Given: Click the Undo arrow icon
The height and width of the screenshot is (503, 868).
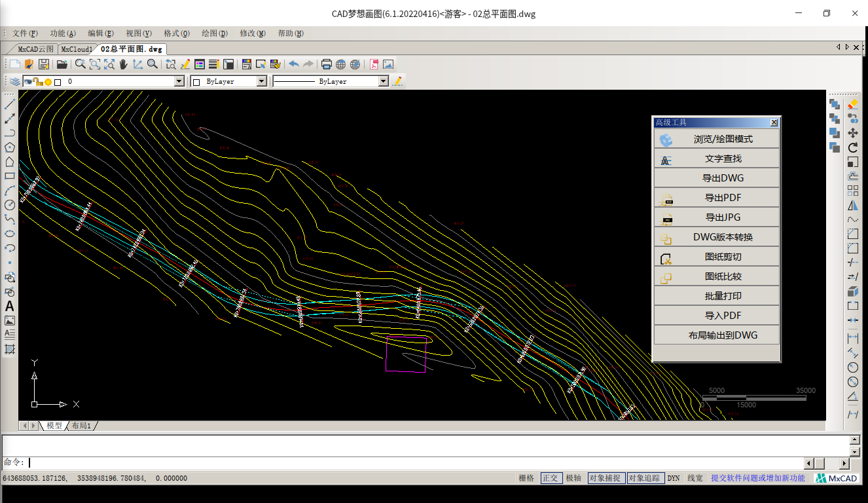Looking at the screenshot, I should (294, 64).
